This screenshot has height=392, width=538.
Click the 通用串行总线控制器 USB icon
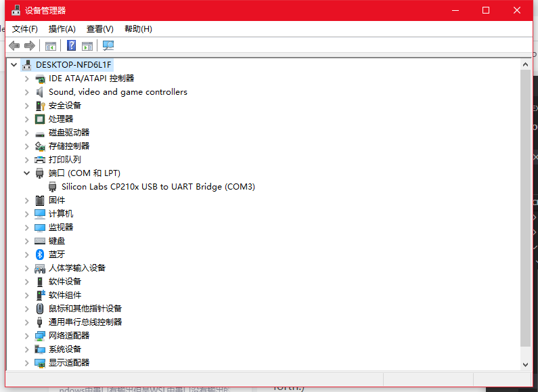[x=40, y=322]
